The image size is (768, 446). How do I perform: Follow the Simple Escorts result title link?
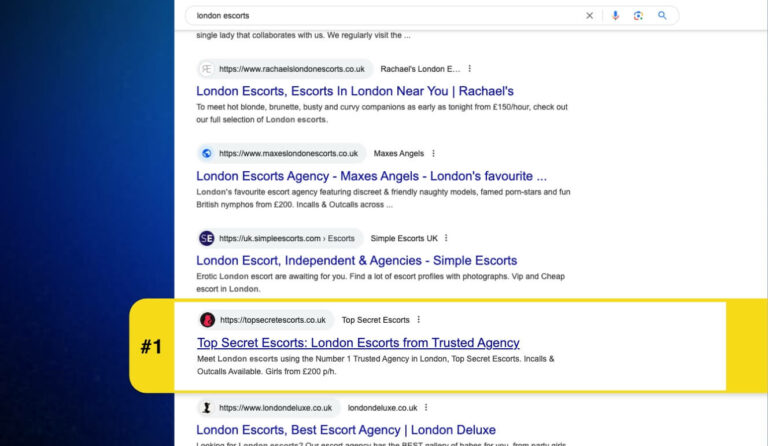click(x=356, y=260)
